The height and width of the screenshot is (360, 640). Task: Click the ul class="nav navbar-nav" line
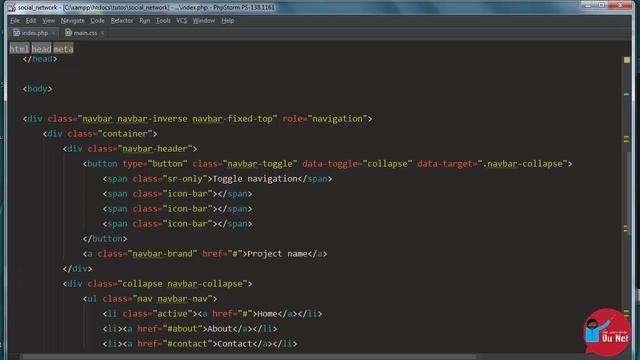point(150,299)
